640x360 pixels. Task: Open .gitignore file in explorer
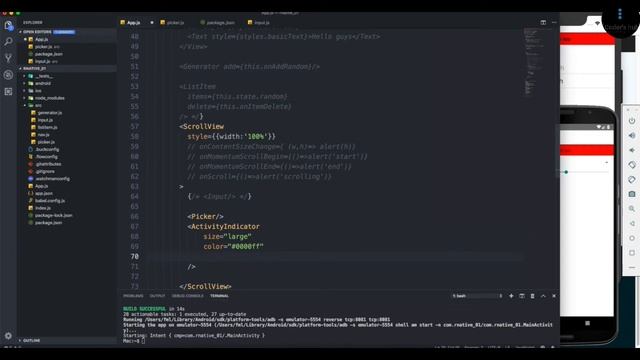45,171
